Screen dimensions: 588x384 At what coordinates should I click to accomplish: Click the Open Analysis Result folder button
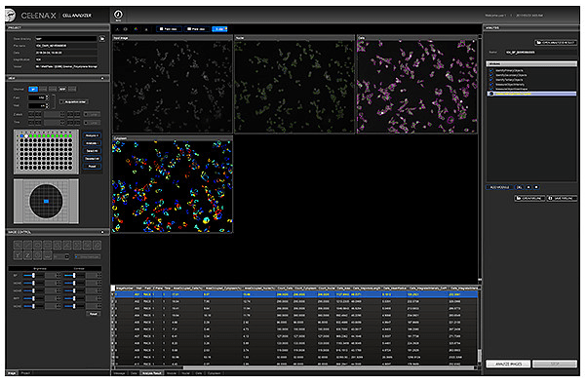point(556,43)
